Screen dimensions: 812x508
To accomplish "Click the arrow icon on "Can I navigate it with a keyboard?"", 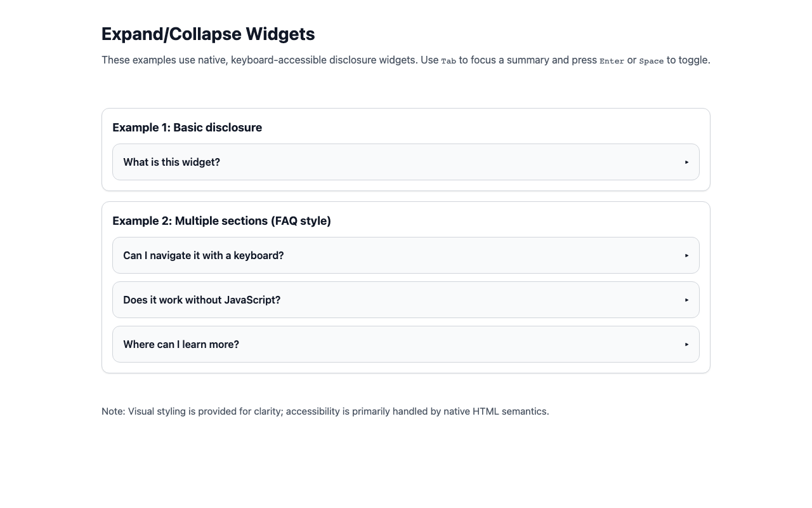I will 686,255.
